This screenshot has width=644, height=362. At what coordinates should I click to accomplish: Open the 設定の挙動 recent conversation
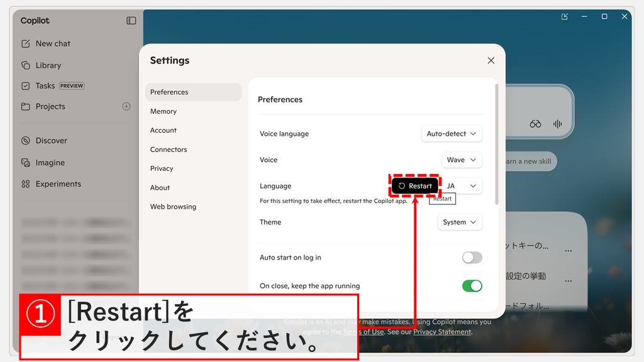pyautogui.click(x=526, y=277)
